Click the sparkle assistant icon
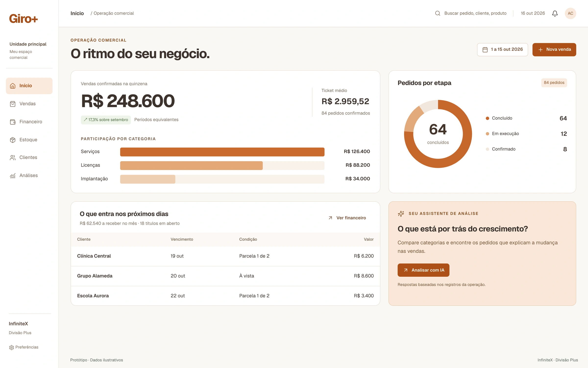588x368 pixels. (401, 214)
